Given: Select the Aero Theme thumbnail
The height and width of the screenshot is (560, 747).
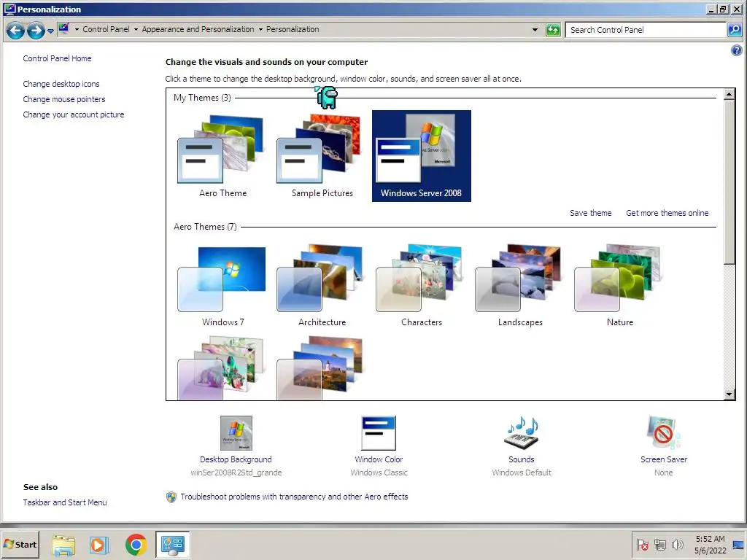Looking at the screenshot, I should tap(222, 156).
